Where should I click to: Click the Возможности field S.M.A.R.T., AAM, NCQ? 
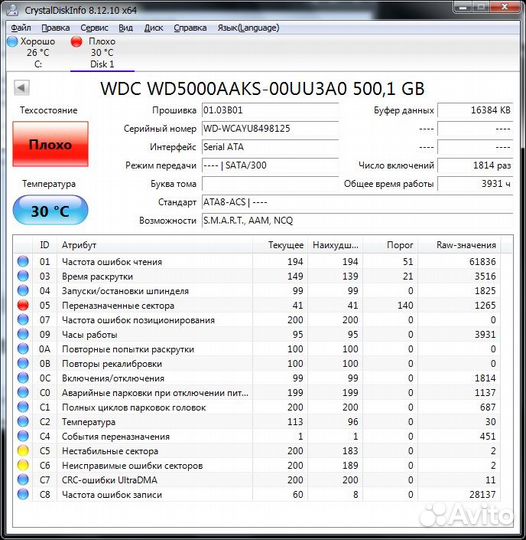pyautogui.click(x=357, y=220)
